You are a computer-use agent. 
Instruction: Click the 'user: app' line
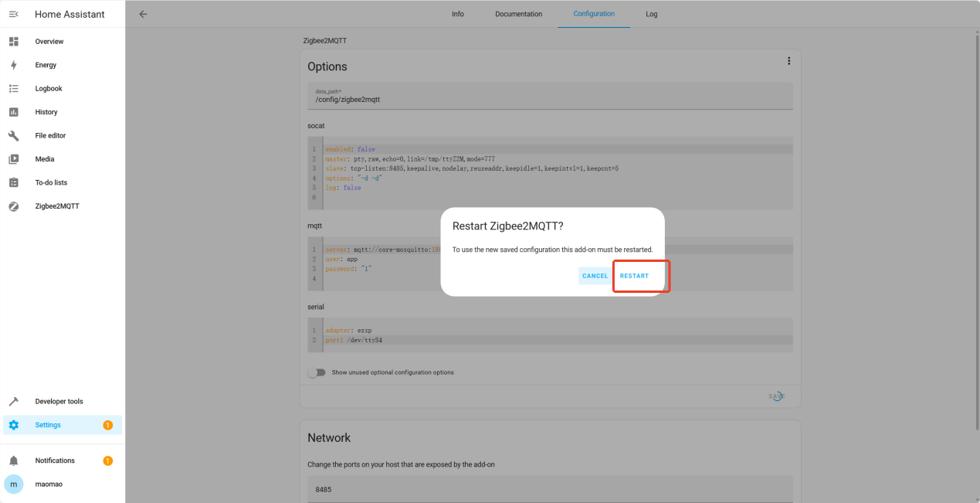(341, 259)
